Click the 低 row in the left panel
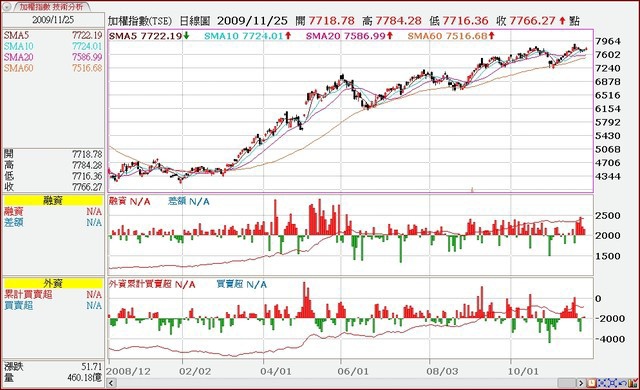Screen dimensions: 640x390 [x=53, y=176]
